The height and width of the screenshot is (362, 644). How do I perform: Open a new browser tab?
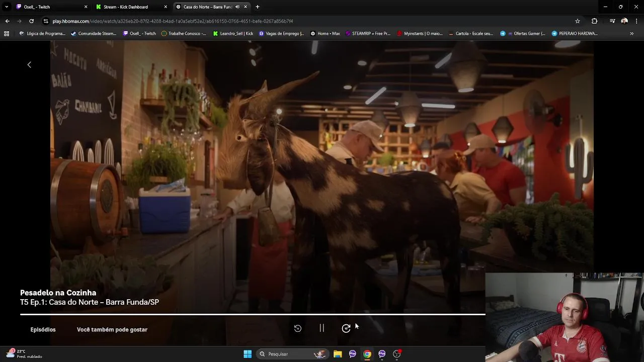click(258, 7)
